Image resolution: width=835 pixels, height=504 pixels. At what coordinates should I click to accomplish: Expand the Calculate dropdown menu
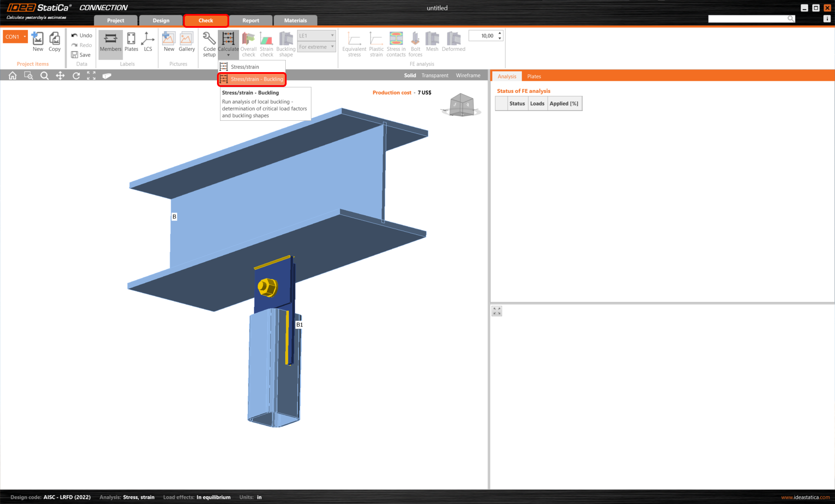pos(228,55)
